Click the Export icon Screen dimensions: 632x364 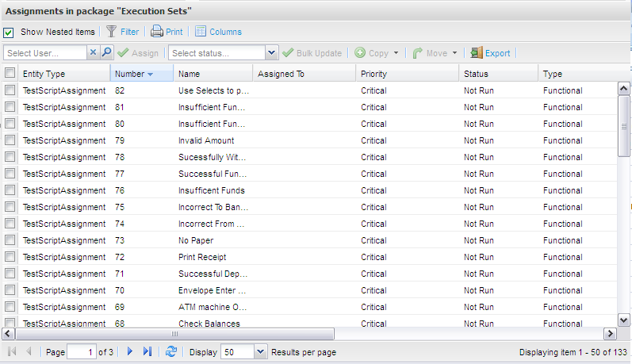(476, 53)
